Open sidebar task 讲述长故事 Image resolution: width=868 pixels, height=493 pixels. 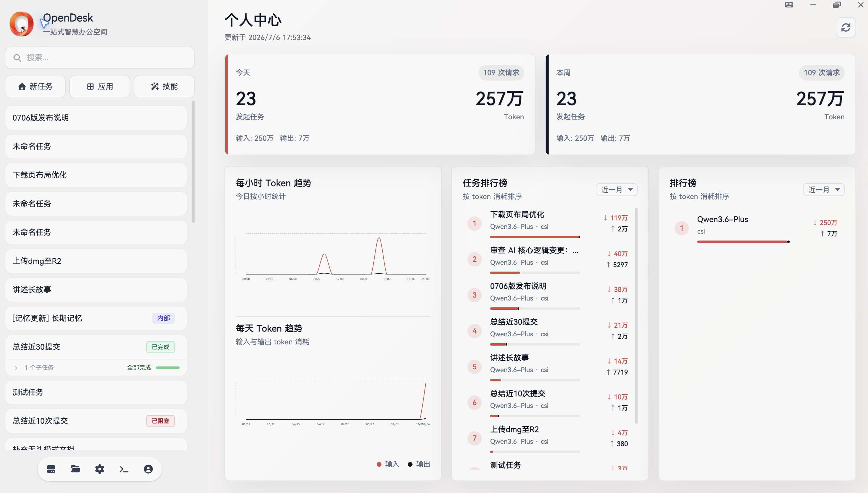click(96, 289)
